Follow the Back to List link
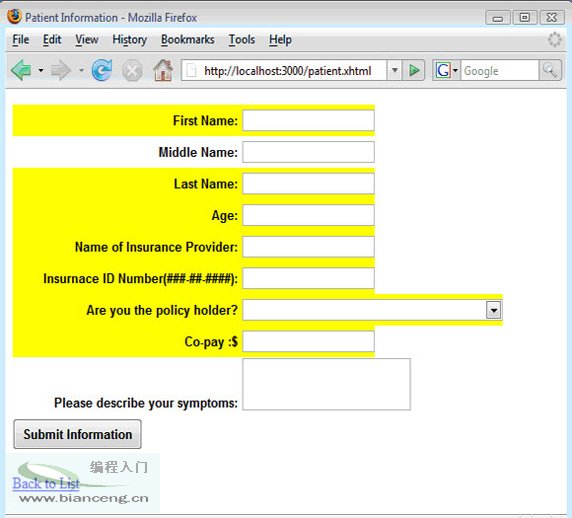572x518 pixels. [46, 483]
